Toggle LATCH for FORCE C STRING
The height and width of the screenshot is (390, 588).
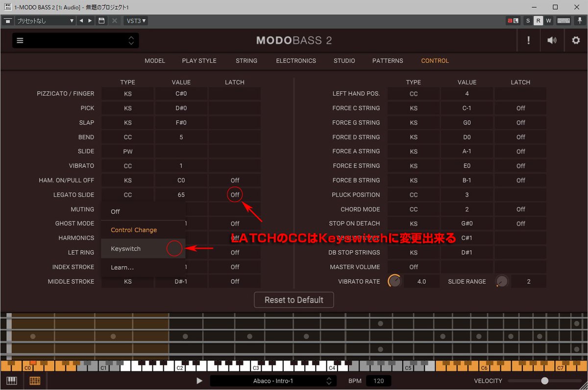520,108
